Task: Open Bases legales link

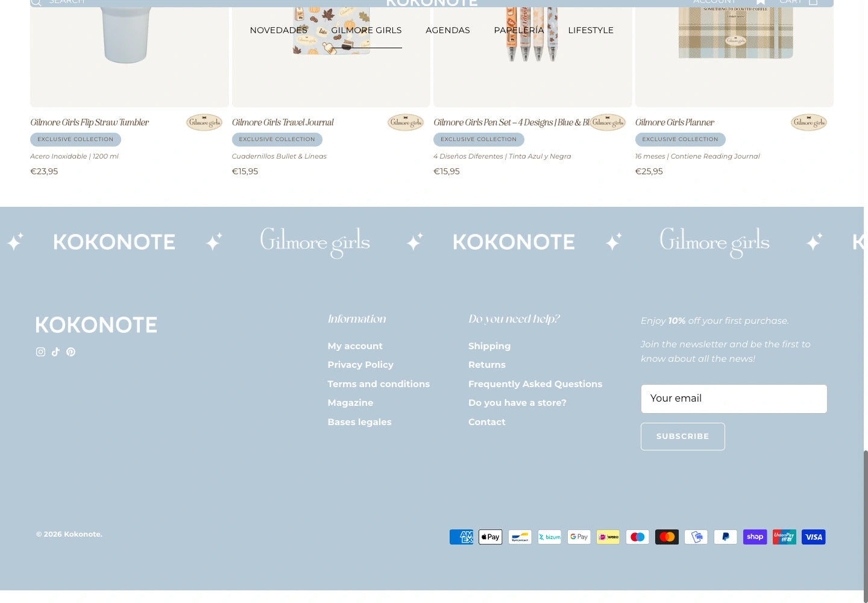Action: (359, 422)
